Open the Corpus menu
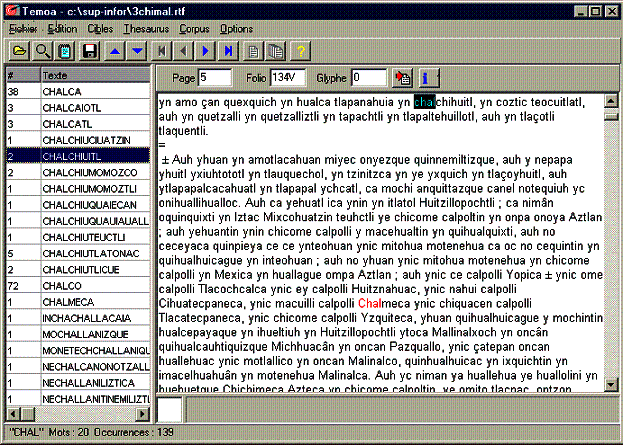623x445 pixels. coord(194,29)
